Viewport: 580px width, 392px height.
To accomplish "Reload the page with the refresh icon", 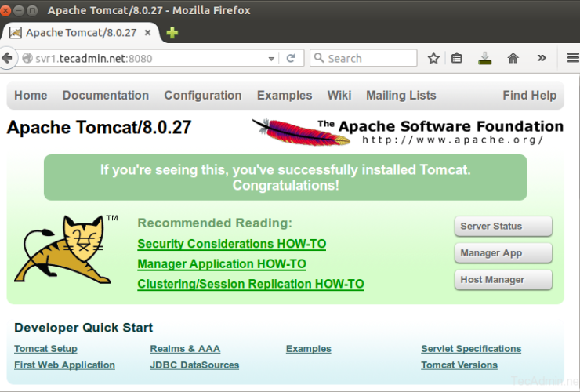I will [291, 58].
